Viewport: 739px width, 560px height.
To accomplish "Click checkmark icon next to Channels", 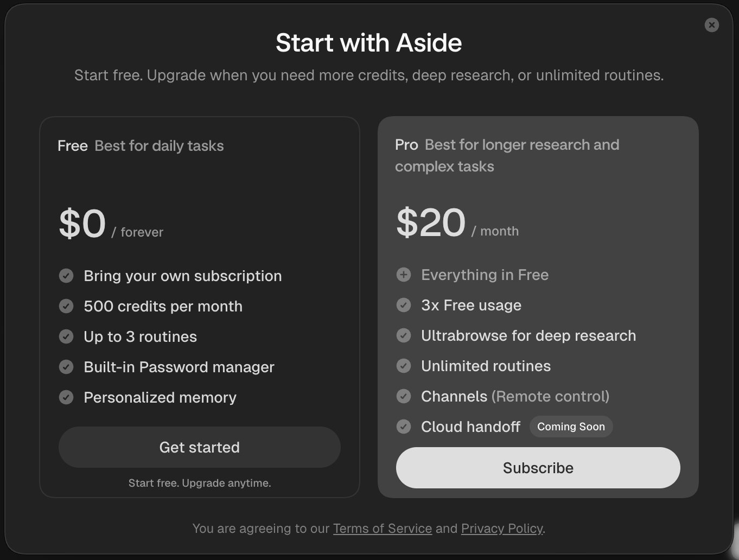I will click(404, 396).
